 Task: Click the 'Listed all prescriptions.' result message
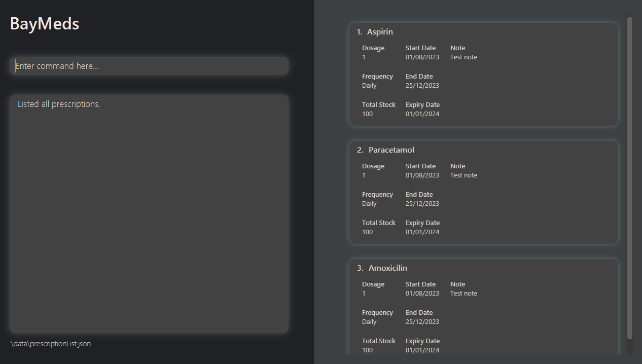point(59,104)
